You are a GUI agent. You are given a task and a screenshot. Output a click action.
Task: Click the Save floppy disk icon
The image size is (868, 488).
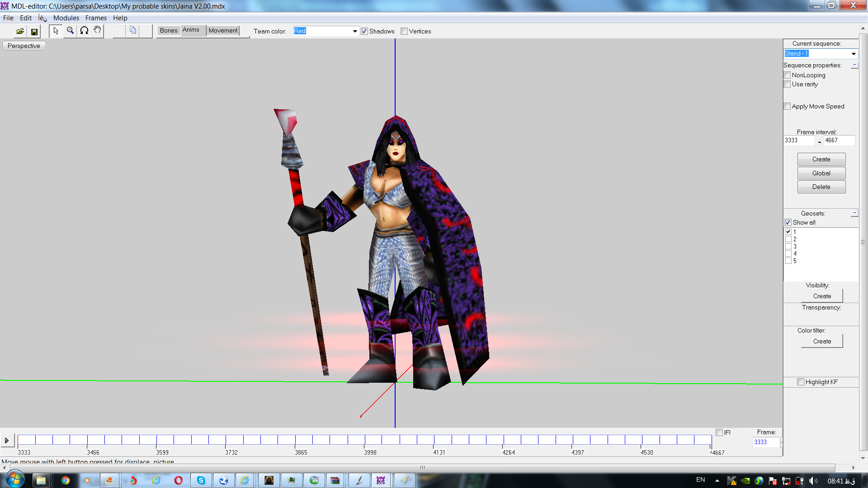coord(34,31)
